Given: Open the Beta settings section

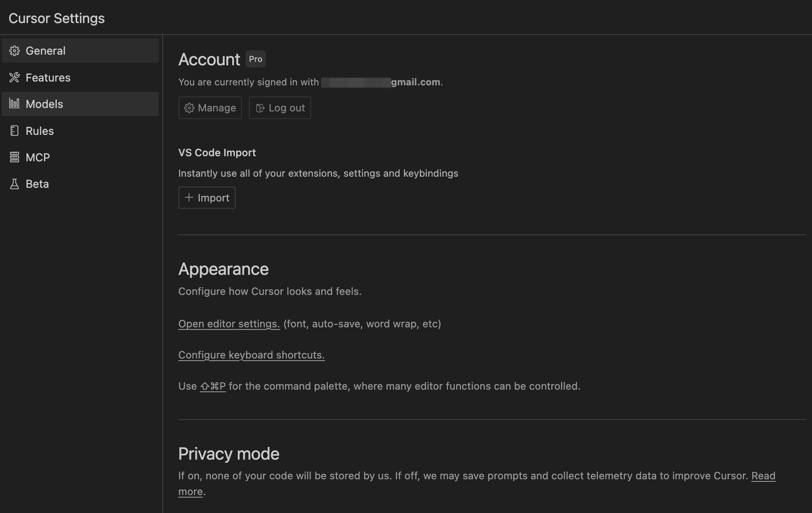Looking at the screenshot, I should coord(37,184).
